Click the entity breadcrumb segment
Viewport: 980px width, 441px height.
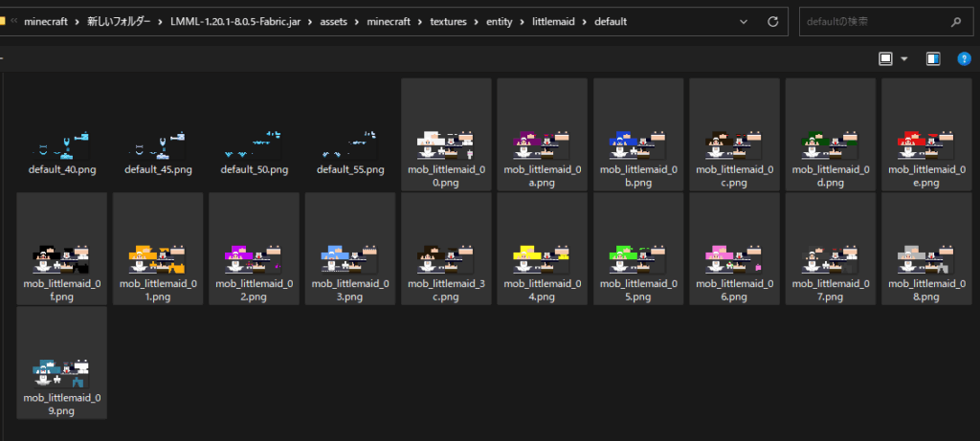pyautogui.click(x=501, y=21)
